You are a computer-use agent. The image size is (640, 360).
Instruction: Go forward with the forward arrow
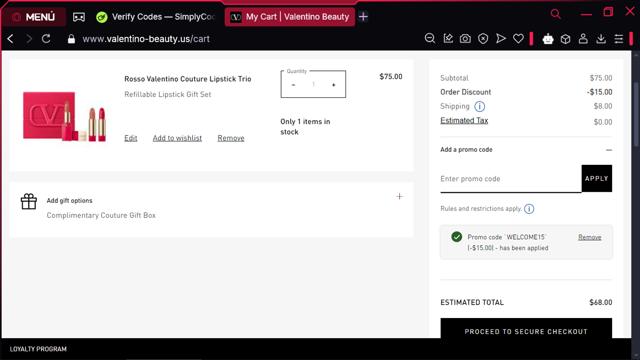pyautogui.click(x=29, y=39)
